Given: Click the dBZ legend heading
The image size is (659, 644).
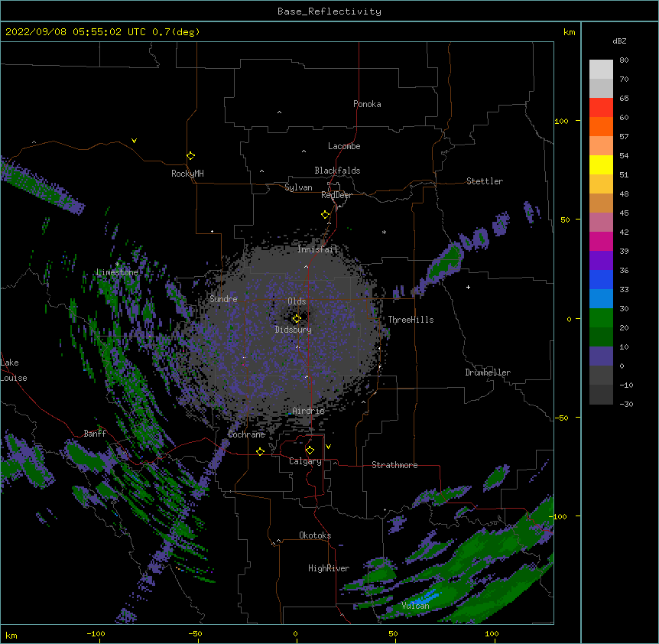Looking at the screenshot, I should [619, 41].
